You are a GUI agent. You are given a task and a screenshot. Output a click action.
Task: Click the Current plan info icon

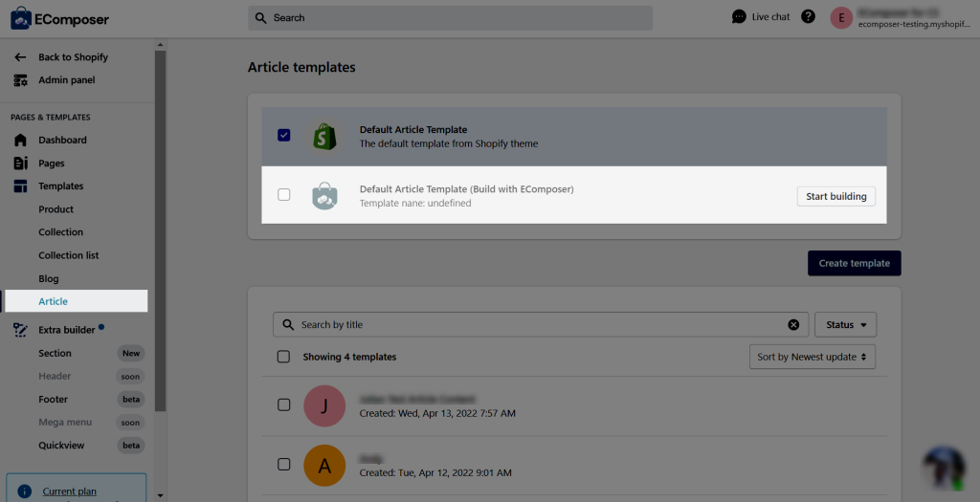click(24, 491)
